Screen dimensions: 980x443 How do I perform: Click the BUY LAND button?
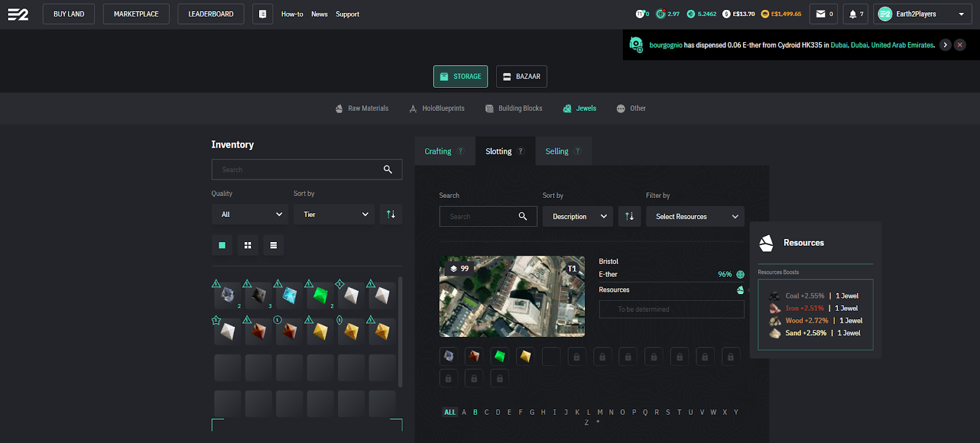(69, 14)
